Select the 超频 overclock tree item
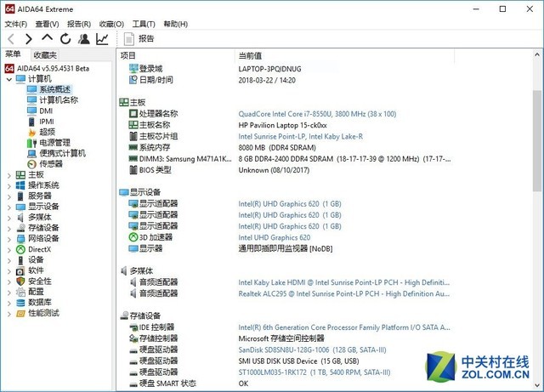Viewport: 544px width, 392px height. click(47, 132)
